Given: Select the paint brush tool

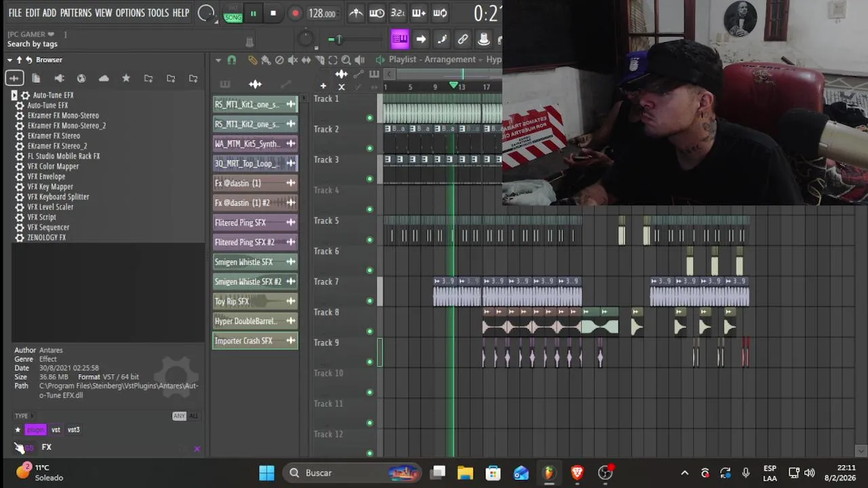Looking at the screenshot, I should pos(266,60).
